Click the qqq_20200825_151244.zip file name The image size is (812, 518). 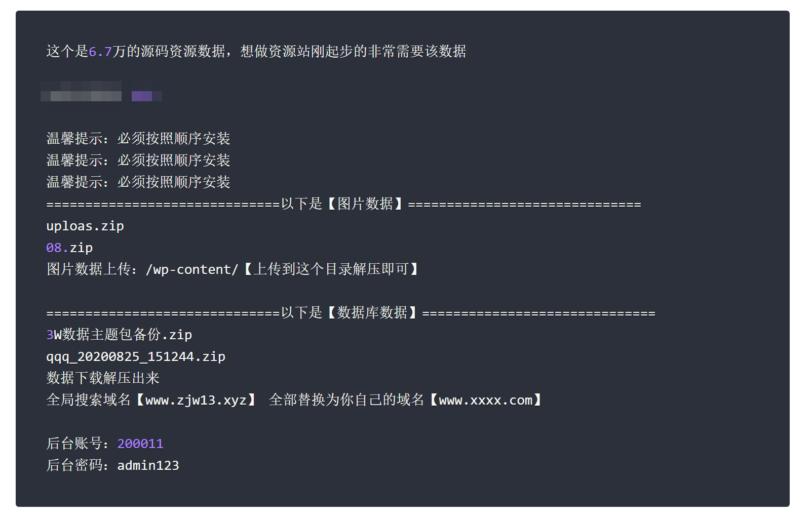click(136, 357)
